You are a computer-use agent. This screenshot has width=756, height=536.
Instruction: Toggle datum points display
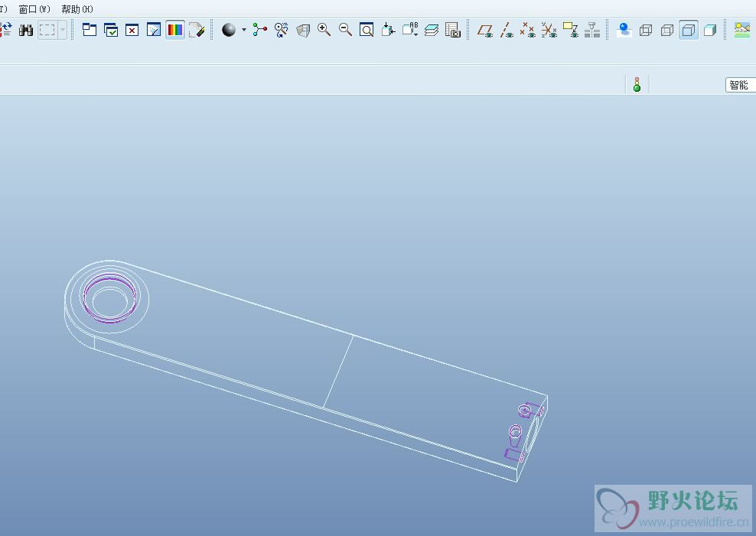click(x=527, y=31)
